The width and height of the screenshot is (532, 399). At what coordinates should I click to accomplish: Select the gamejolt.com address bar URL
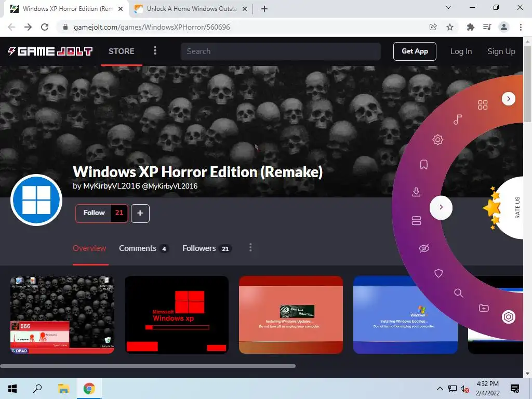(x=152, y=27)
